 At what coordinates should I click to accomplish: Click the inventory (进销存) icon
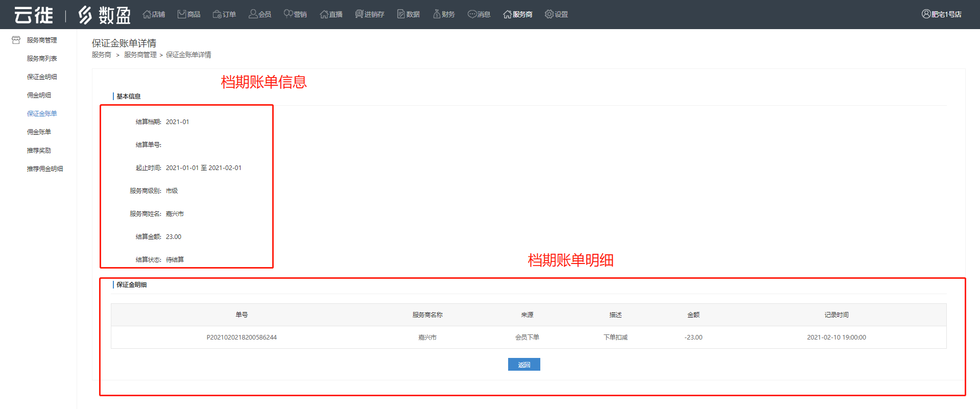359,14
